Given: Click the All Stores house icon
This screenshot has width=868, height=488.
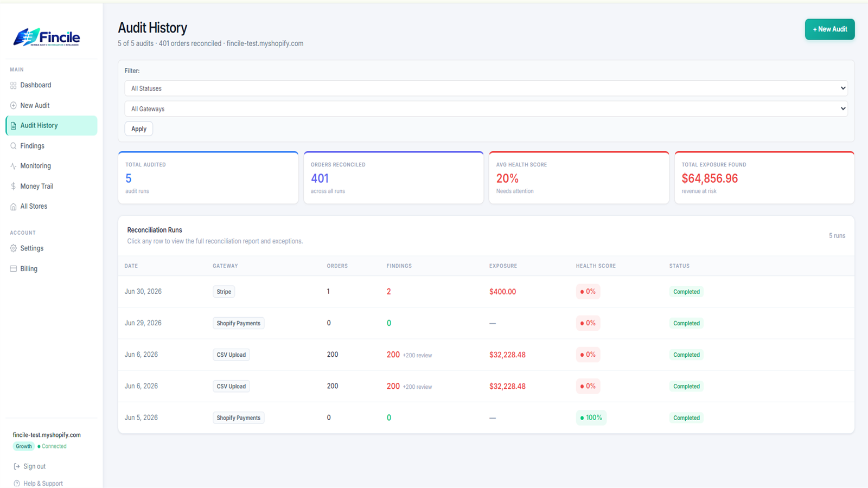Looking at the screenshot, I should (14, 207).
